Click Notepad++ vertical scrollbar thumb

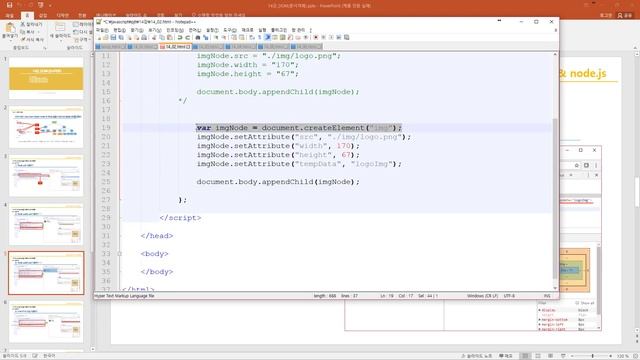point(555,198)
